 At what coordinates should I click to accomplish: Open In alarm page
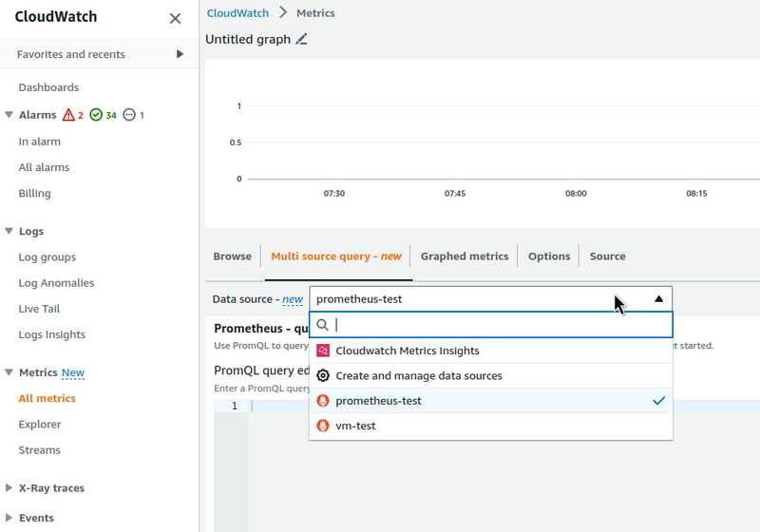(x=40, y=142)
